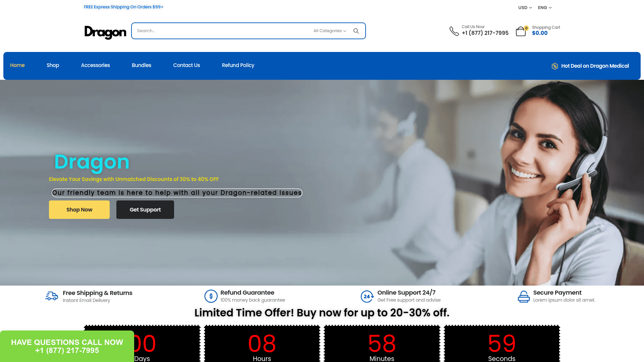Open the Shop menu item
644x362 pixels.
click(x=53, y=65)
